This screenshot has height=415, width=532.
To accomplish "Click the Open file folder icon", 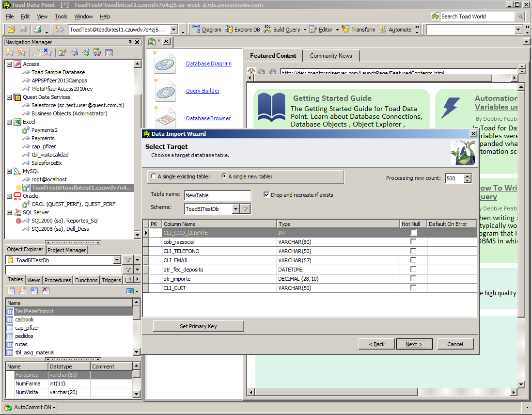I will tap(11, 30).
